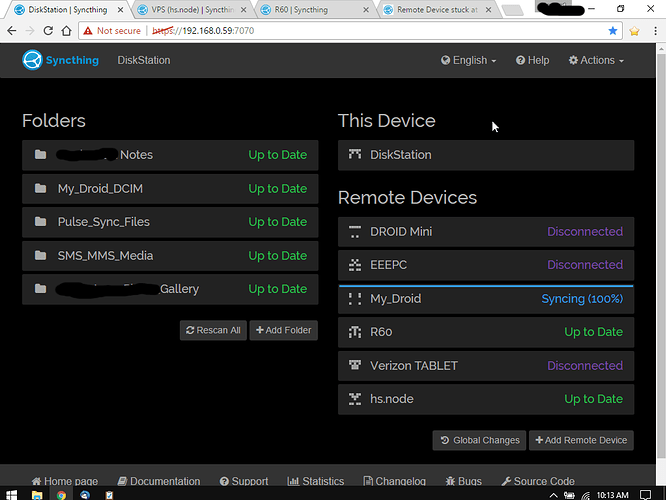Click the folder icon in the Gallery row

(x=40, y=289)
